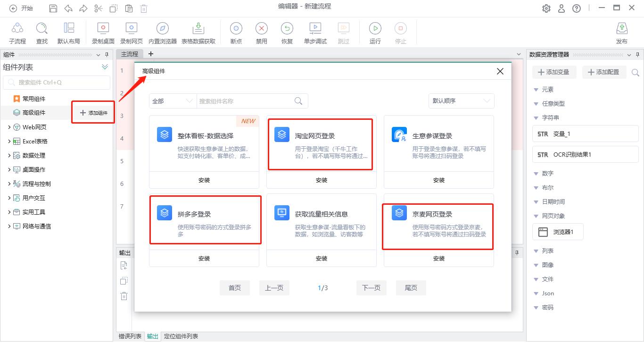Close the 高级组件 dialog

pyautogui.click(x=500, y=71)
